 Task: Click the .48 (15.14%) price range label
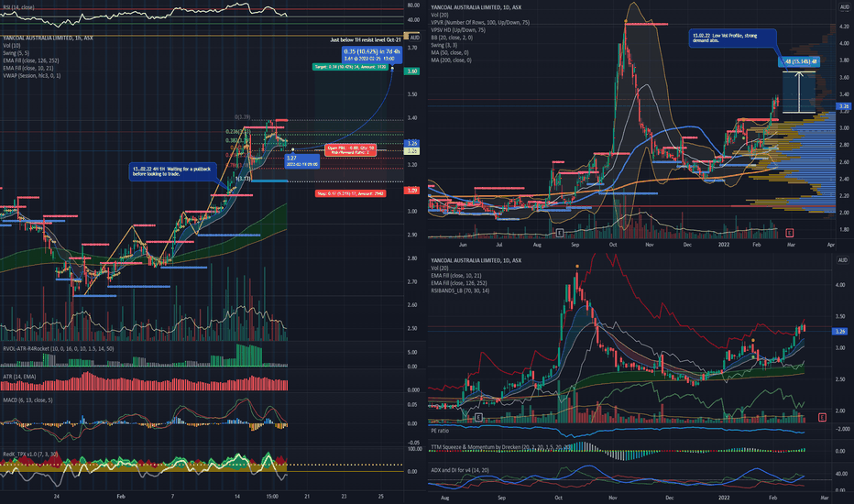(799, 61)
